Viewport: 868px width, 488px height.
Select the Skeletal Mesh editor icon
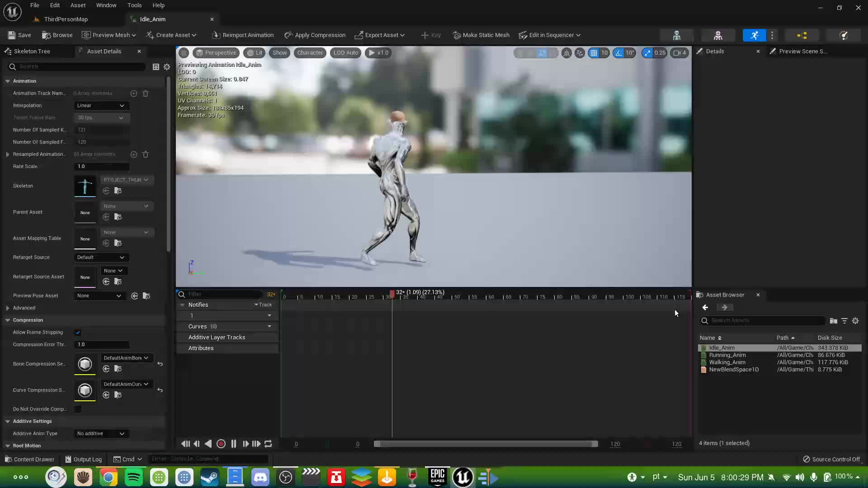[x=718, y=35]
